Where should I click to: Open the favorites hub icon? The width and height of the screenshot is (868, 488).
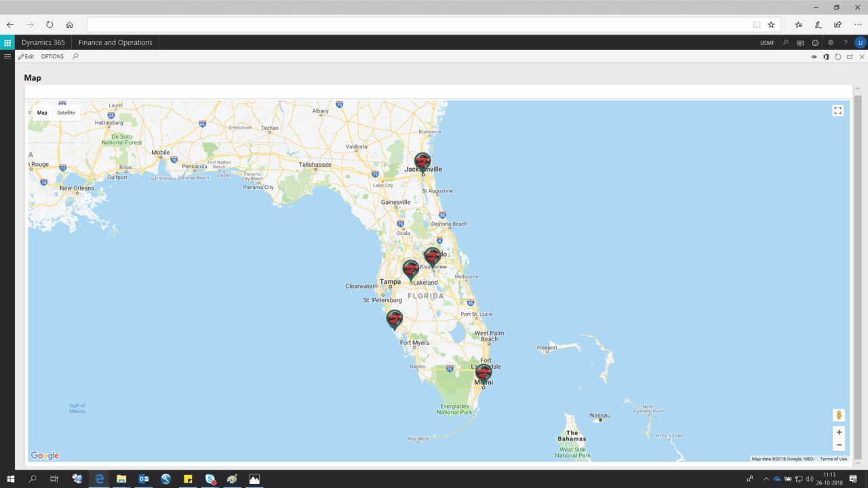point(799,24)
